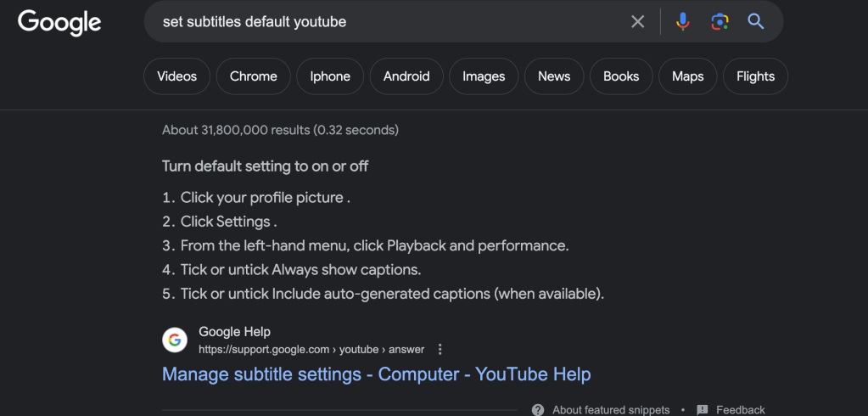Select the Videos filter chip
This screenshot has width=868, height=416.
pos(177,76)
